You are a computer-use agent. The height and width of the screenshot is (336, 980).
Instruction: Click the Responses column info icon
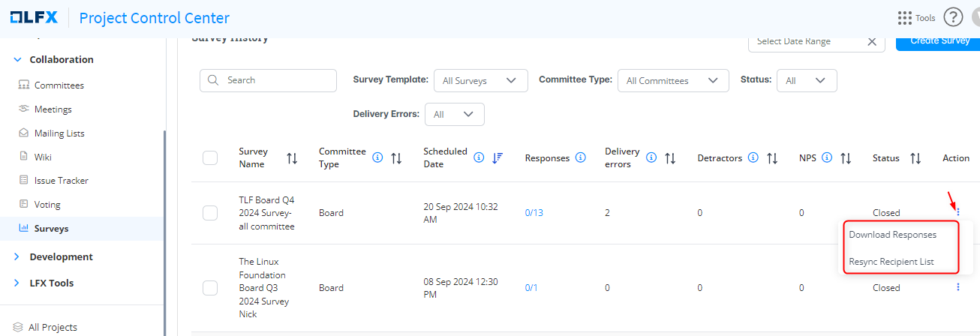tap(579, 158)
